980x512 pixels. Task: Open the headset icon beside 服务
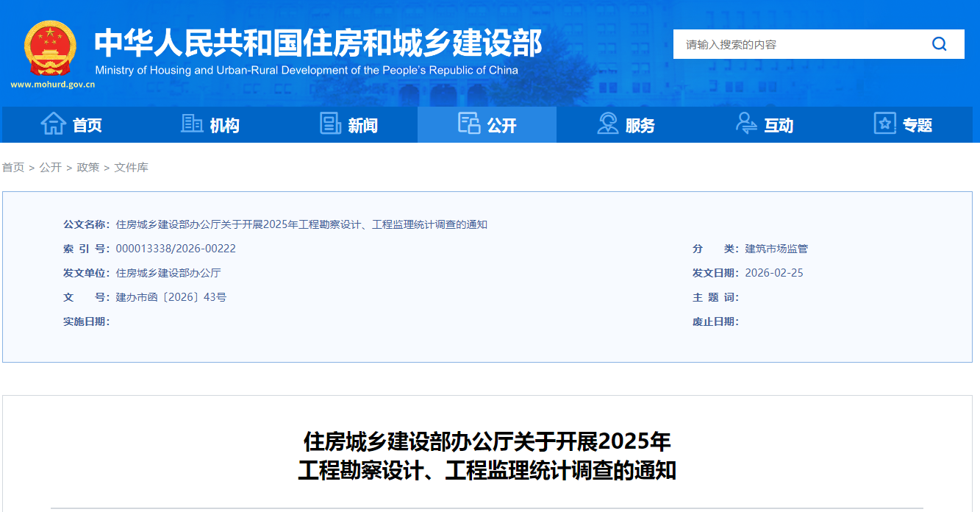point(607,124)
